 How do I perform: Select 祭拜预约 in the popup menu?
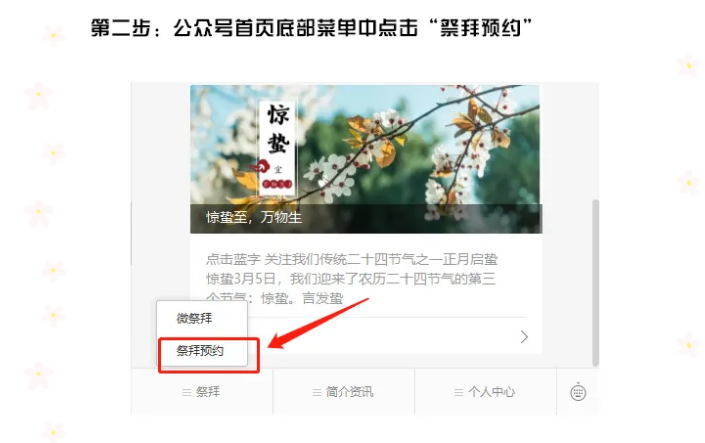pyautogui.click(x=200, y=351)
